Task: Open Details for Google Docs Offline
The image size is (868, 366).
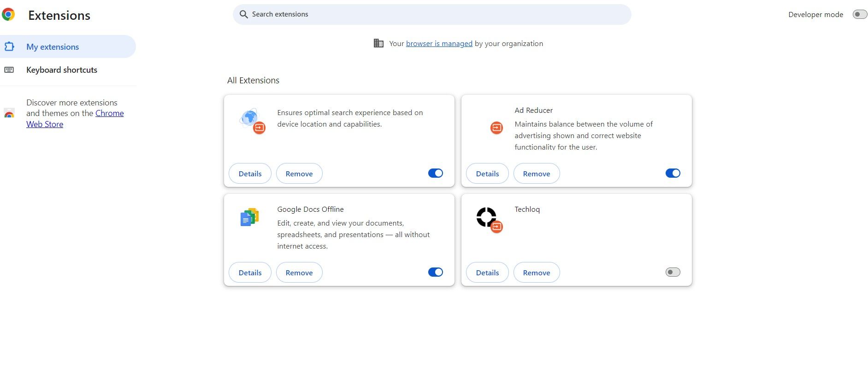Action: tap(250, 273)
